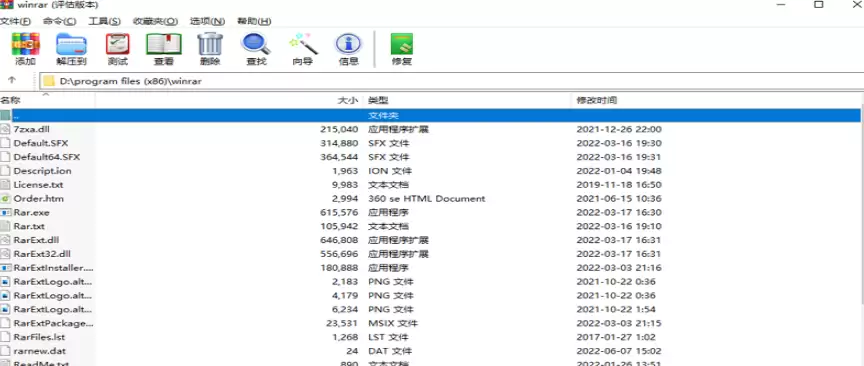Open the 收藏夹(O) menu
Screen dimensions: 864x366
pyautogui.click(x=155, y=21)
